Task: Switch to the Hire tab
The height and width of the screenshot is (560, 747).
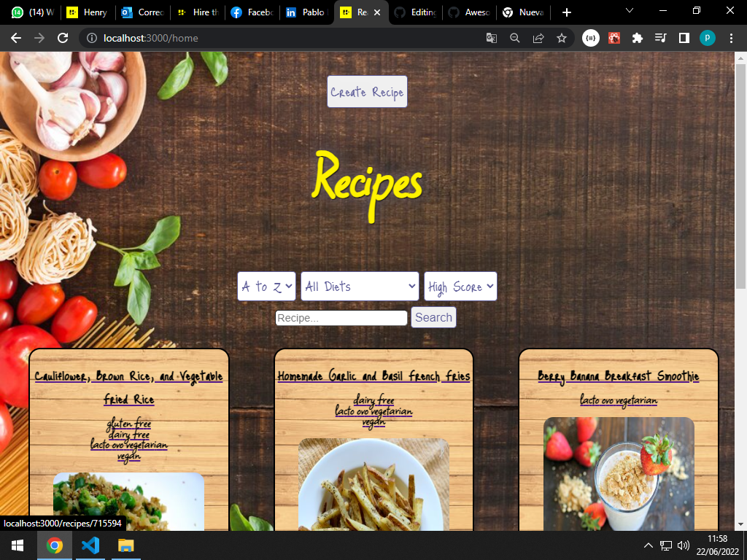Action: tap(197, 12)
